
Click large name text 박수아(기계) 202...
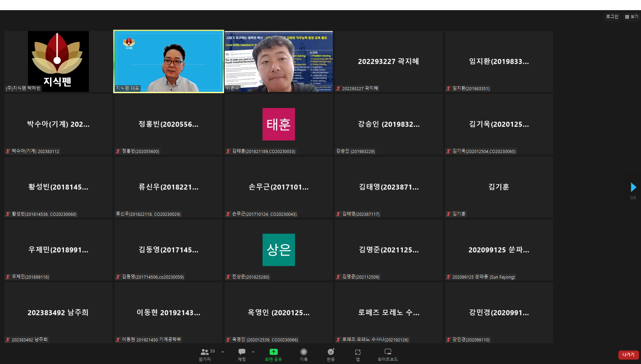[x=58, y=124]
